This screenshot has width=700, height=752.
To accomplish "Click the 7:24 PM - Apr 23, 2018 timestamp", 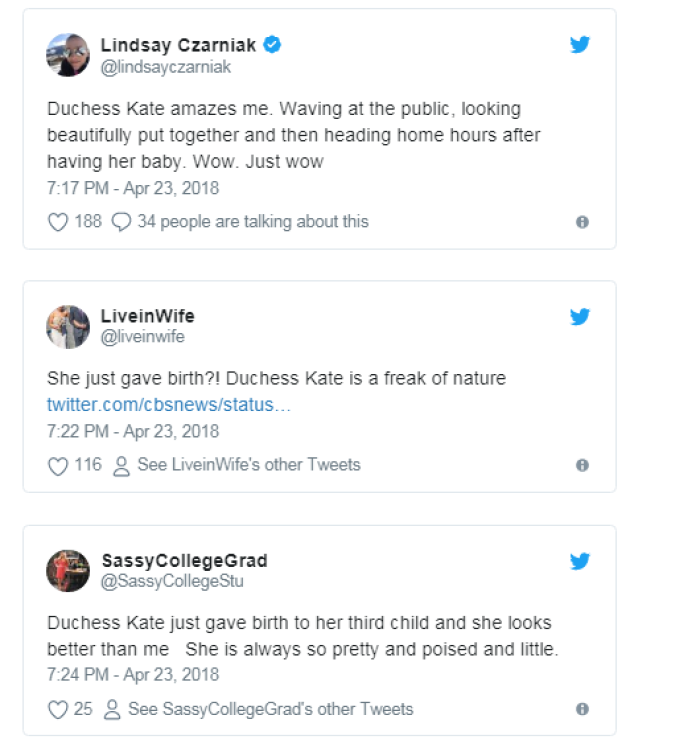I will [x=133, y=675].
